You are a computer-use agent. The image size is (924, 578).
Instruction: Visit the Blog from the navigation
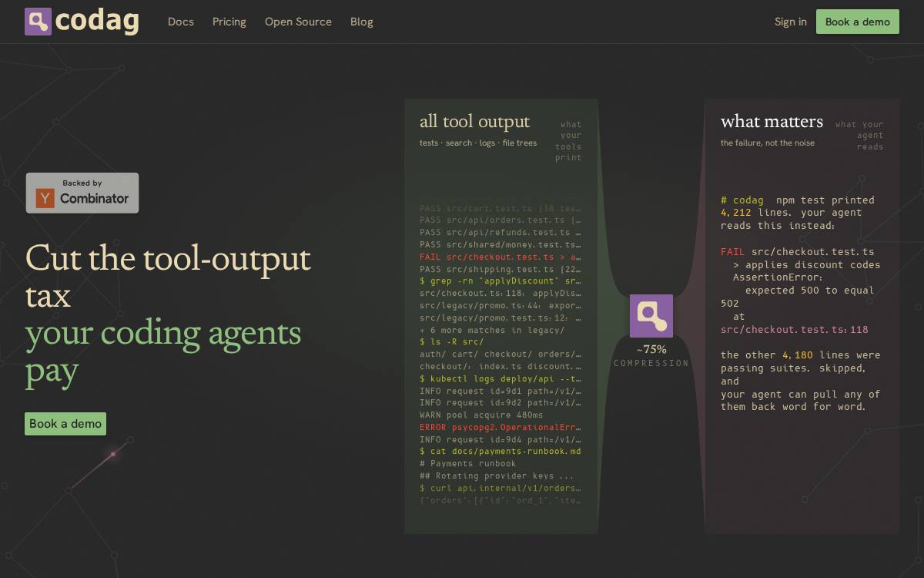[x=362, y=22]
